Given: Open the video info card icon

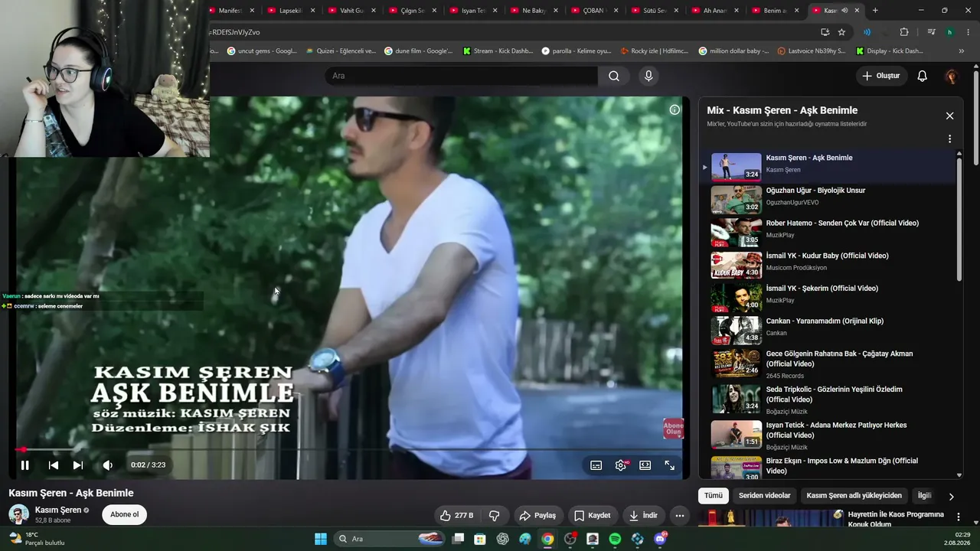Looking at the screenshot, I should point(675,109).
